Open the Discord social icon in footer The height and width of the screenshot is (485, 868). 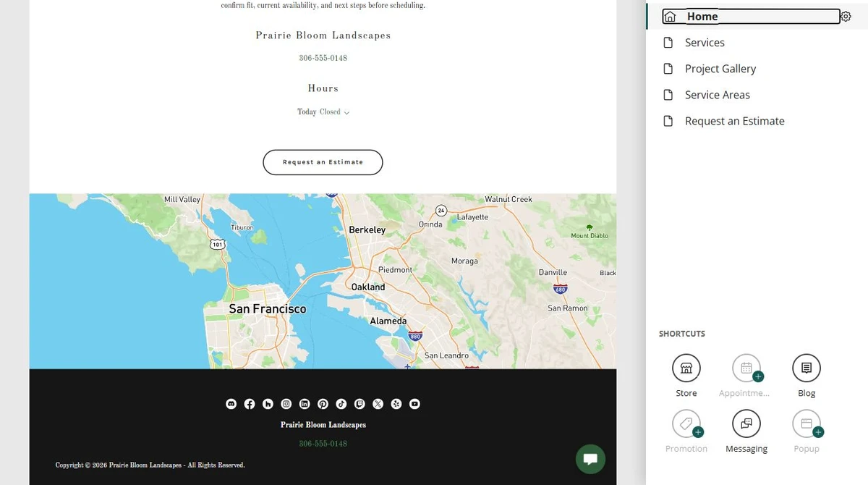pyautogui.click(x=231, y=404)
